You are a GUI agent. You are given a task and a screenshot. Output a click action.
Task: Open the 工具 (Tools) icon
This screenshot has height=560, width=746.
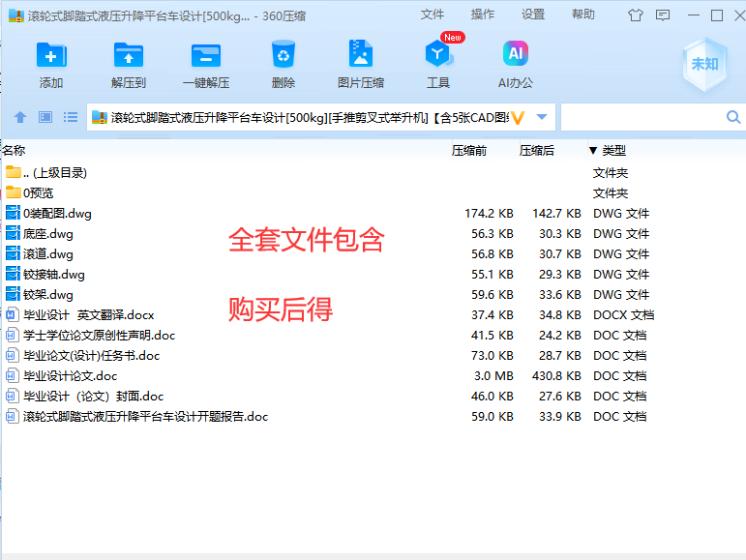(438, 53)
